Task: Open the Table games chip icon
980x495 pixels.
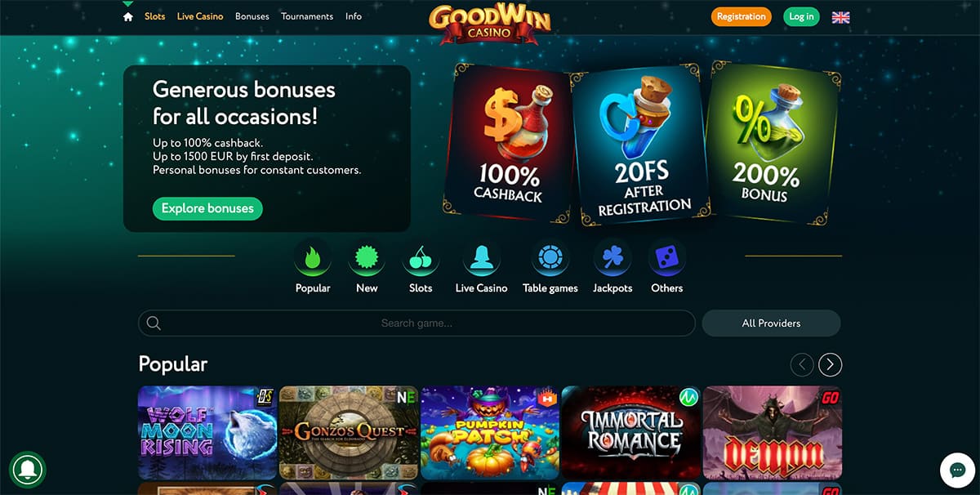Action: (x=550, y=259)
